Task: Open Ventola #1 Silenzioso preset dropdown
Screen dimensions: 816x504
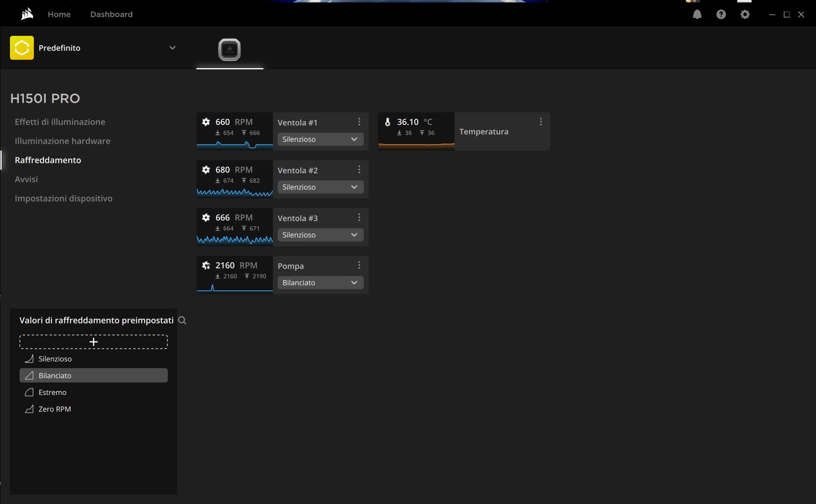Action: pyautogui.click(x=320, y=139)
